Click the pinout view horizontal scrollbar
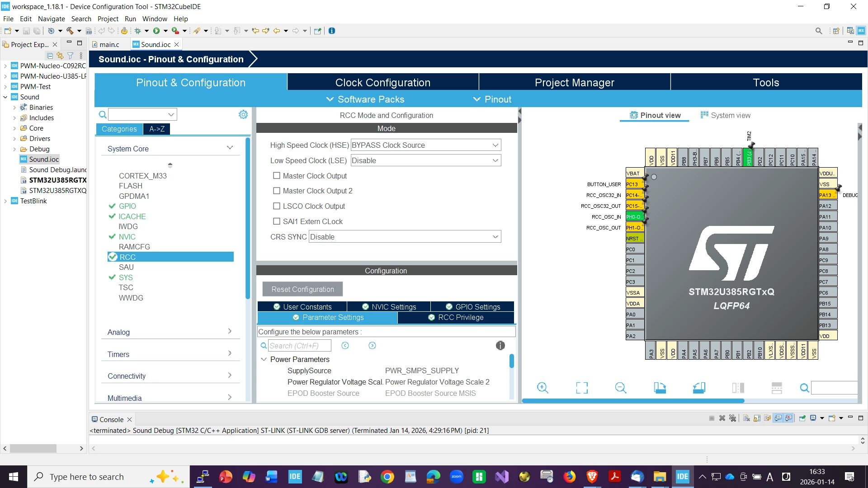868x488 pixels. tap(633, 401)
